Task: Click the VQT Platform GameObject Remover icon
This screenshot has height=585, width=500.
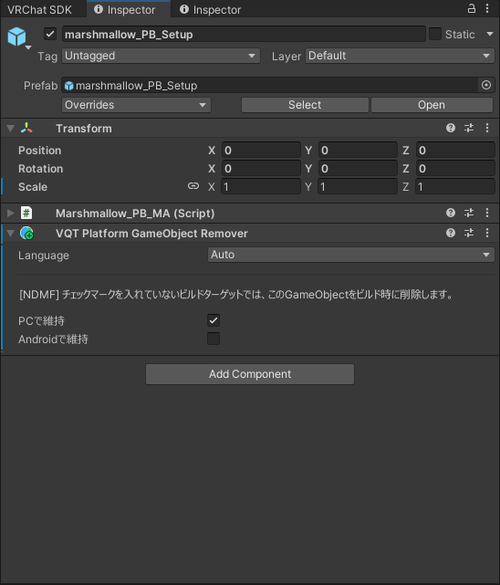Action: (x=26, y=233)
